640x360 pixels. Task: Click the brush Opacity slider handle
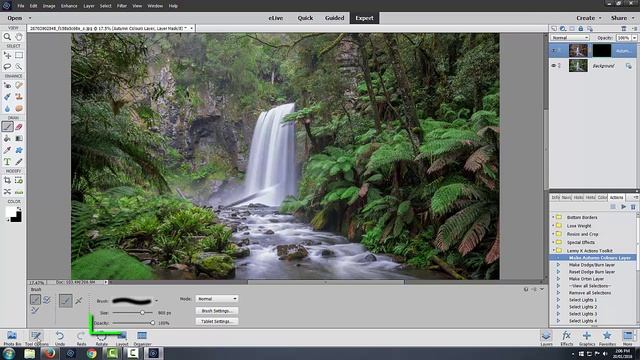(x=152, y=322)
